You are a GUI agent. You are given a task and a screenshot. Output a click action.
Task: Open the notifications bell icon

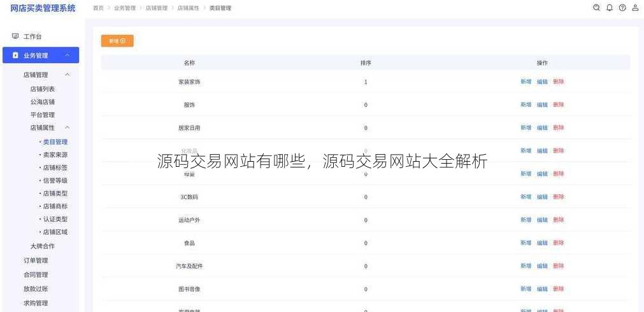coord(610,8)
